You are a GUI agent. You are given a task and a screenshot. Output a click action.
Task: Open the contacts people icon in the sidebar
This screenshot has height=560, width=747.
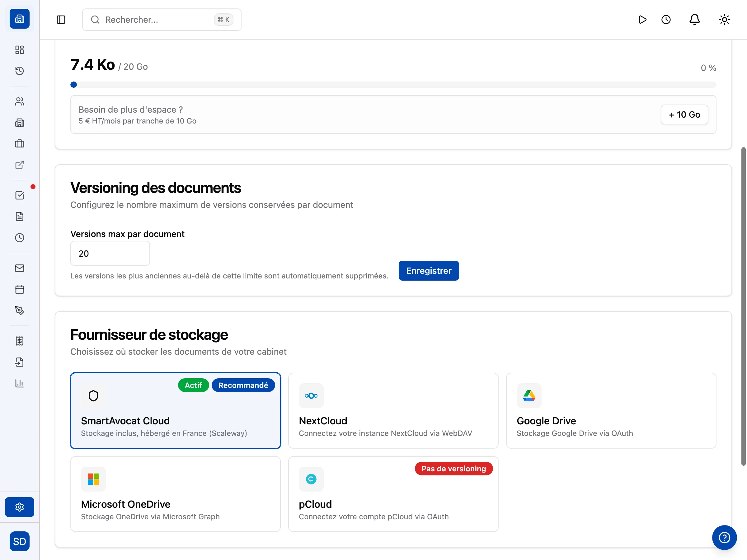click(20, 102)
